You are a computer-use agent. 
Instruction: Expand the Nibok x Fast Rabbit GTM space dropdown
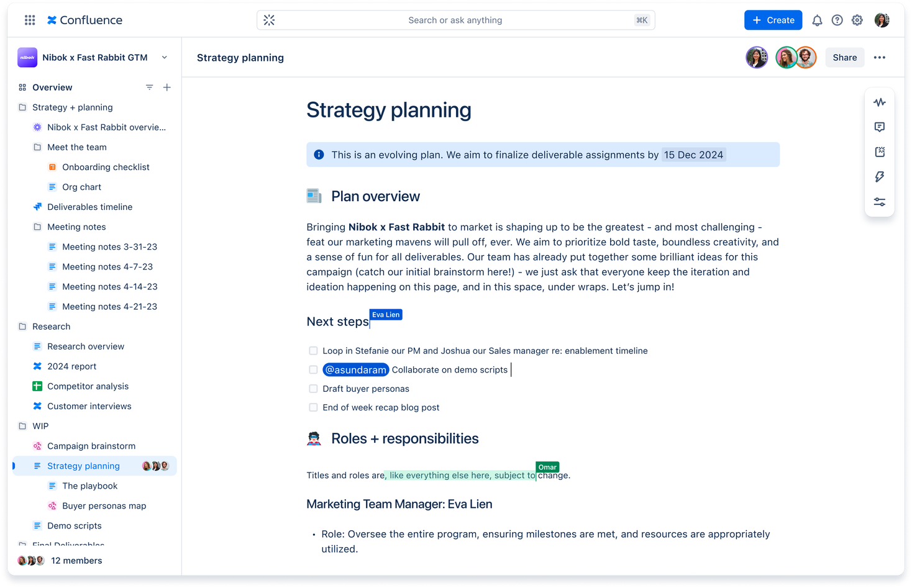coord(164,57)
